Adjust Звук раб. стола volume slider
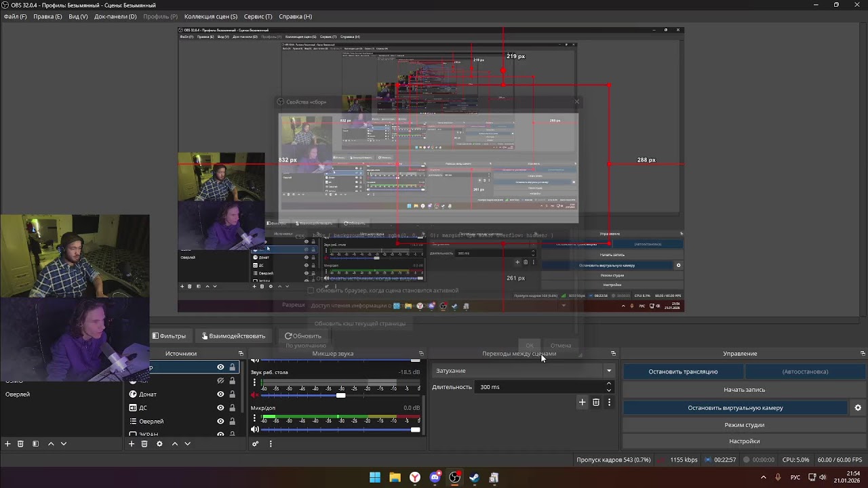This screenshot has height=488, width=868. tap(340, 395)
